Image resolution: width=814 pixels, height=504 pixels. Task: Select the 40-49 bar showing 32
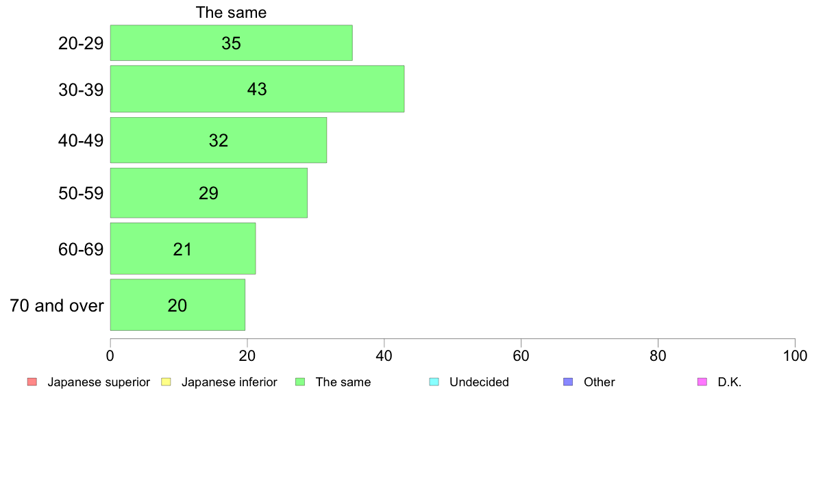(219, 140)
